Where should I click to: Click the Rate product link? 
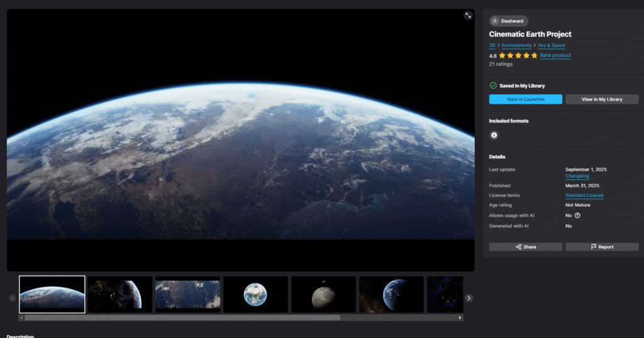[555, 55]
